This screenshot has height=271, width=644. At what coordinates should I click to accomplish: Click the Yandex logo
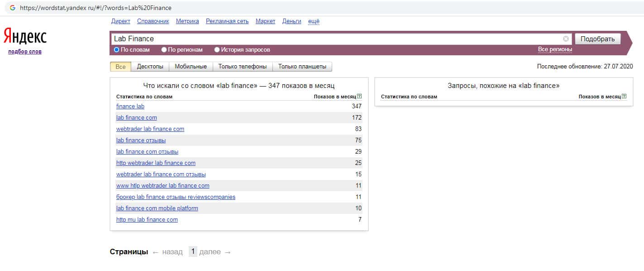click(25, 36)
